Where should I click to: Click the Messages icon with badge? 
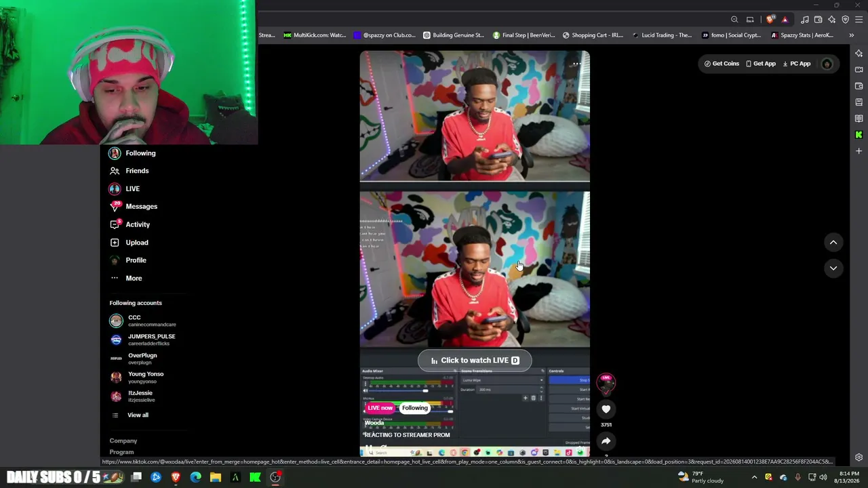115,206
